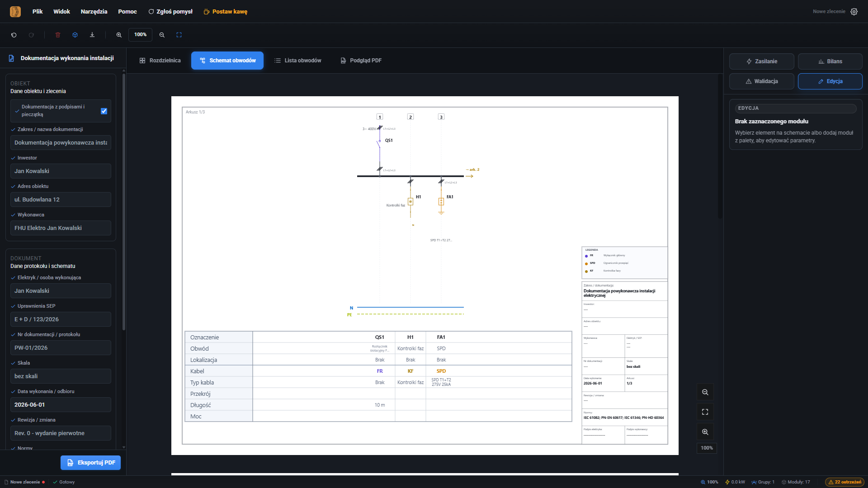Click the Uprawnienia SEP input field
868x488 pixels.
point(61,319)
